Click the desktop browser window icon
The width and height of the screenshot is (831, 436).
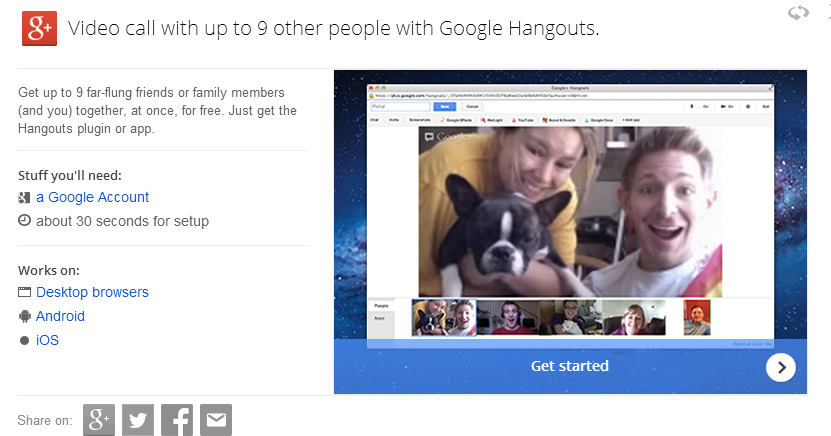pyautogui.click(x=24, y=292)
